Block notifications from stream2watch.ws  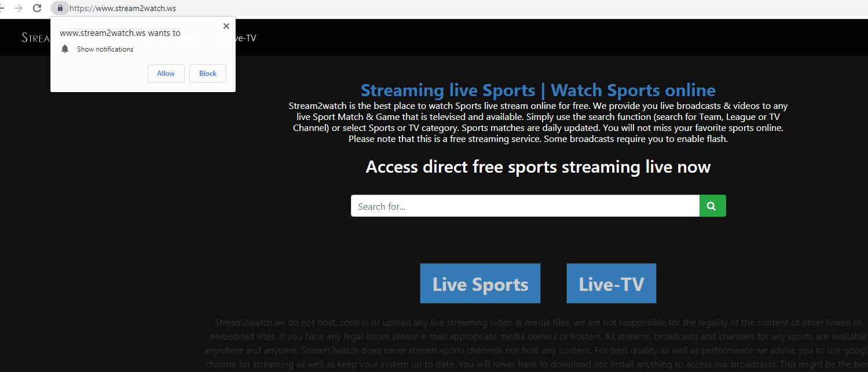coord(207,74)
